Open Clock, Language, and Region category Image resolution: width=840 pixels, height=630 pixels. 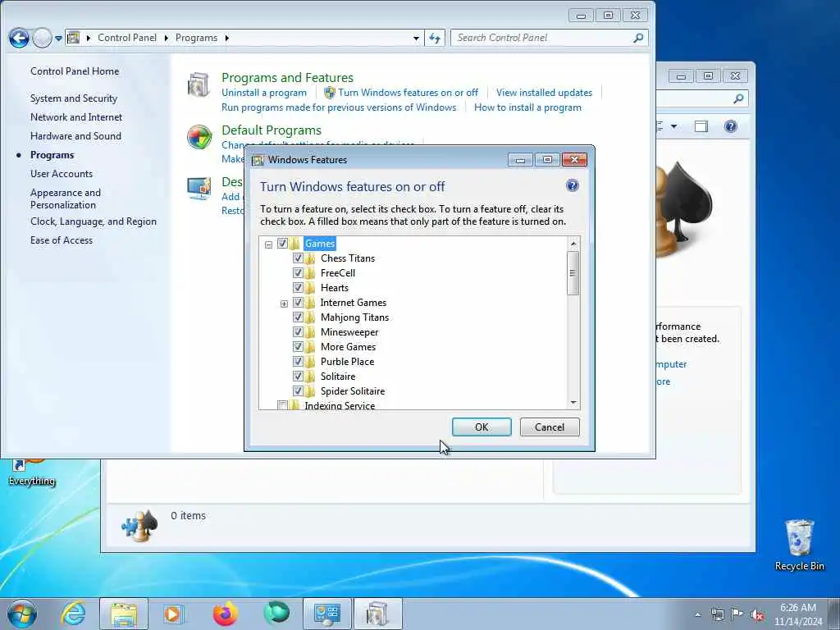point(94,221)
